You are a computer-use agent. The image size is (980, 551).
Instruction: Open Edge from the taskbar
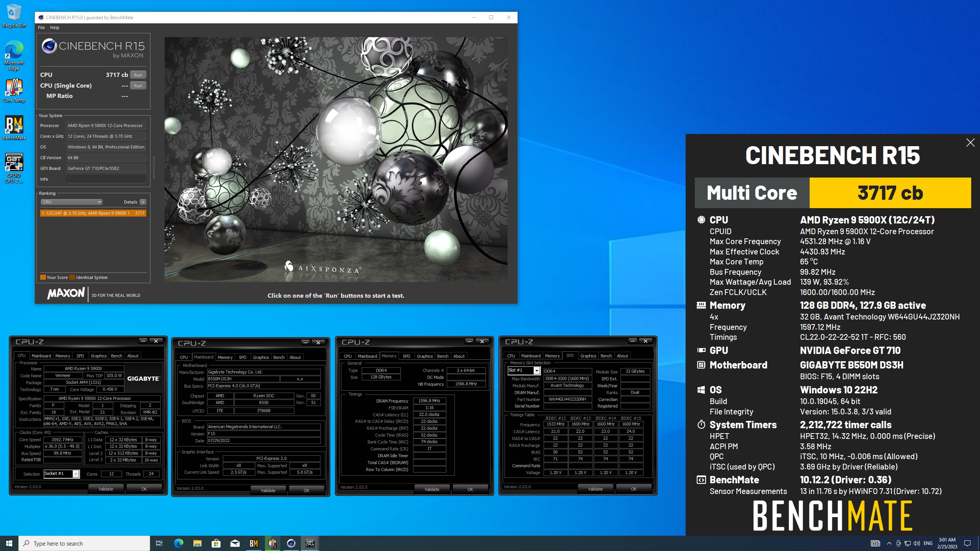tap(178, 543)
